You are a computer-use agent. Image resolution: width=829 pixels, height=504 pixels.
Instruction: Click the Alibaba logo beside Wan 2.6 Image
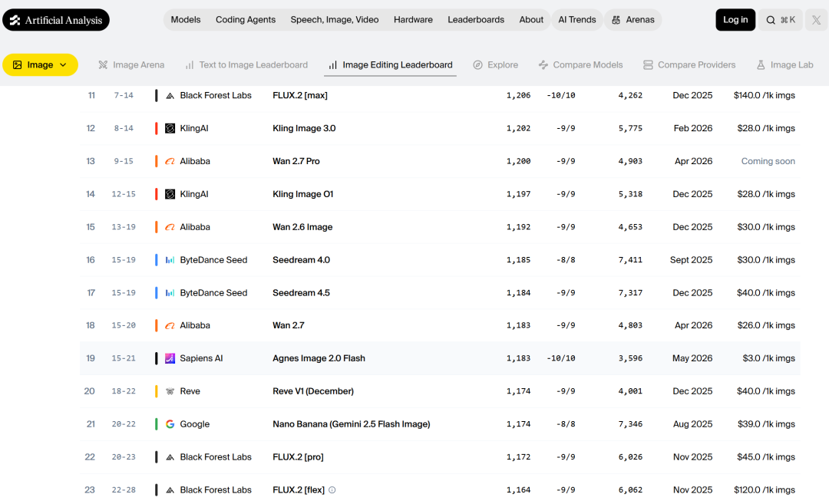(170, 227)
